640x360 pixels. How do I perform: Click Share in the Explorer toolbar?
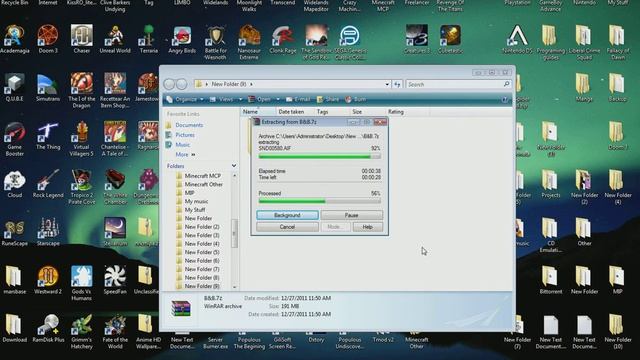click(x=328, y=99)
